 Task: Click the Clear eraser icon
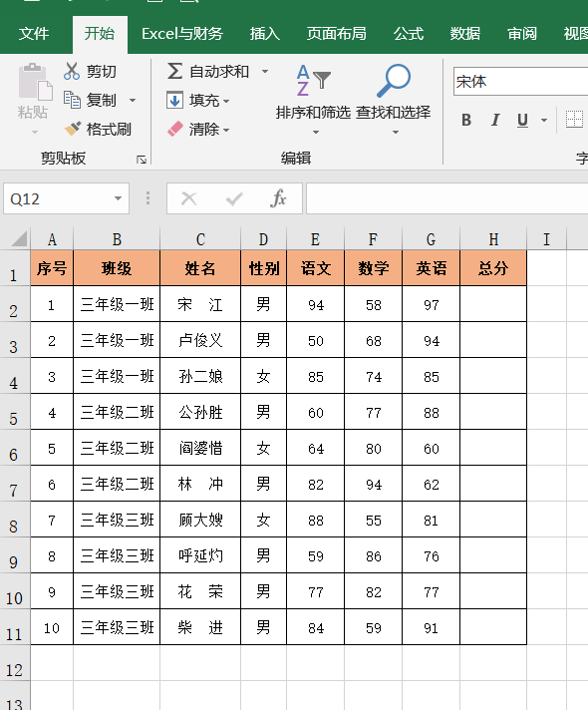(x=175, y=129)
